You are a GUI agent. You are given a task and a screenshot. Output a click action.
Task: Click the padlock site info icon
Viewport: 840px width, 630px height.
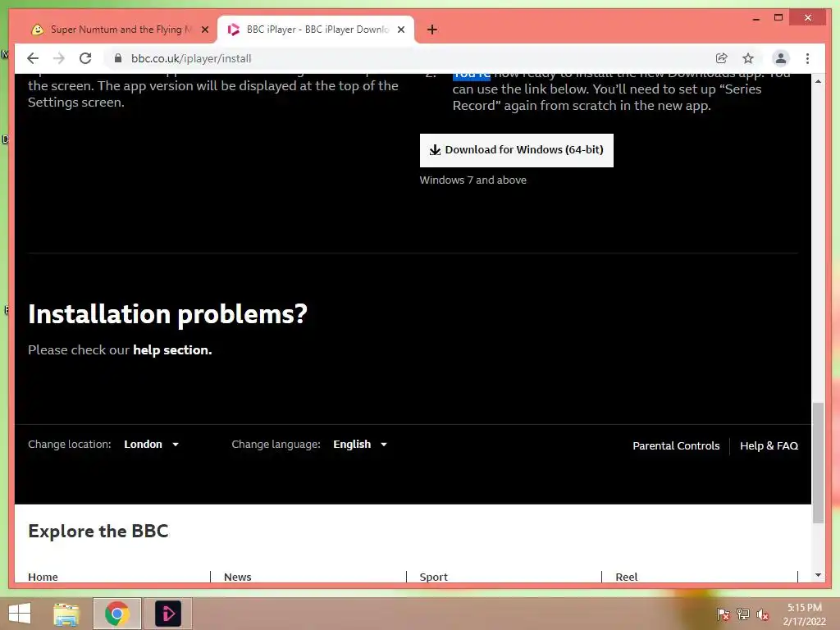118,58
